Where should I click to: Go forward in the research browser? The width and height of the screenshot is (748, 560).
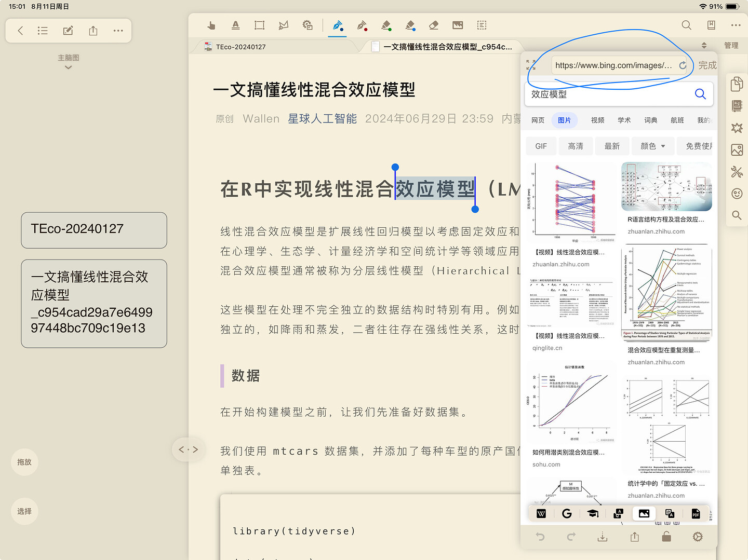(x=571, y=537)
